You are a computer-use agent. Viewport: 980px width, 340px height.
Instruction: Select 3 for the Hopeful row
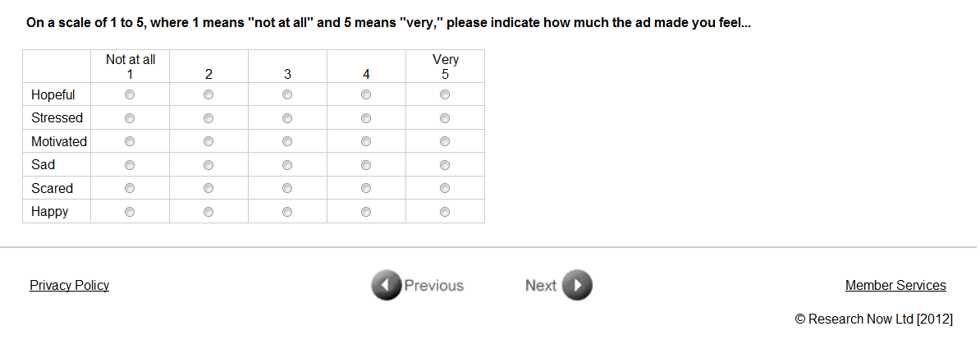[287, 95]
